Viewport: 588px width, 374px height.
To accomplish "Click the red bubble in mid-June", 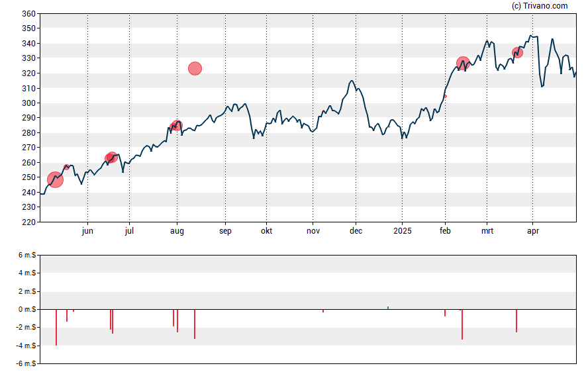I will point(112,158).
